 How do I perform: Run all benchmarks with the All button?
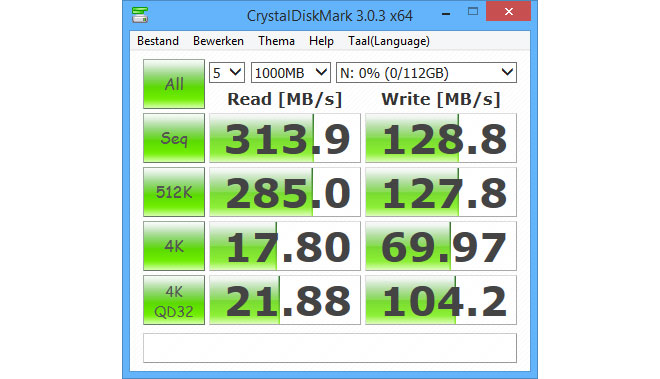coord(174,84)
